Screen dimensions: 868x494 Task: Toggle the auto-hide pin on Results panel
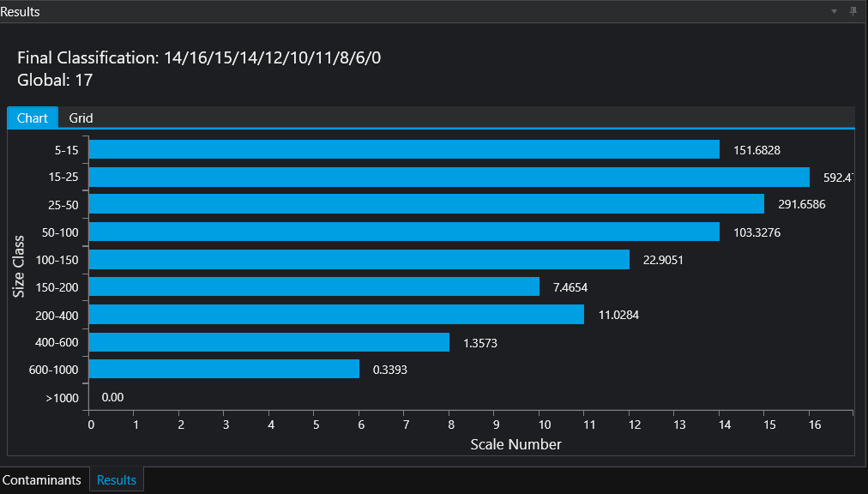click(x=853, y=11)
